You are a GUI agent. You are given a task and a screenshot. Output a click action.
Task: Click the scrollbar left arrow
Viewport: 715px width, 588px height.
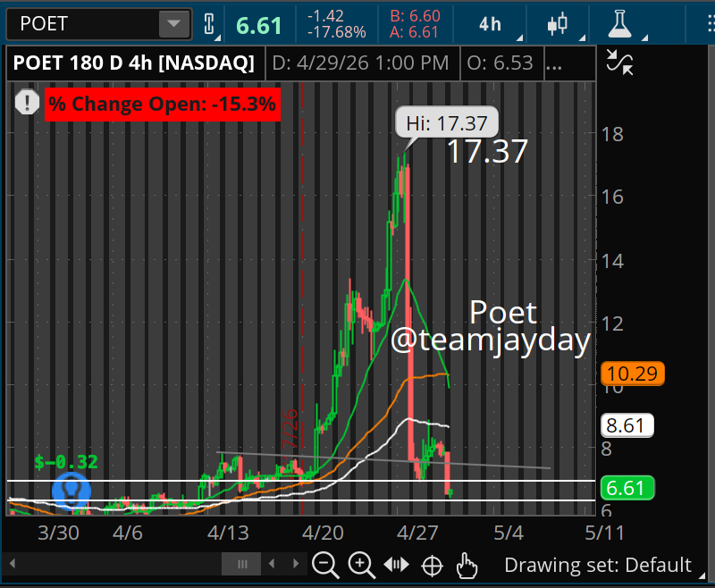pyautogui.click(x=13, y=564)
